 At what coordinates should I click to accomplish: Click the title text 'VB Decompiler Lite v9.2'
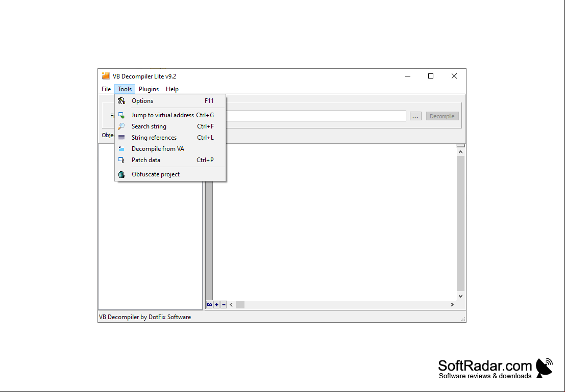coord(144,76)
